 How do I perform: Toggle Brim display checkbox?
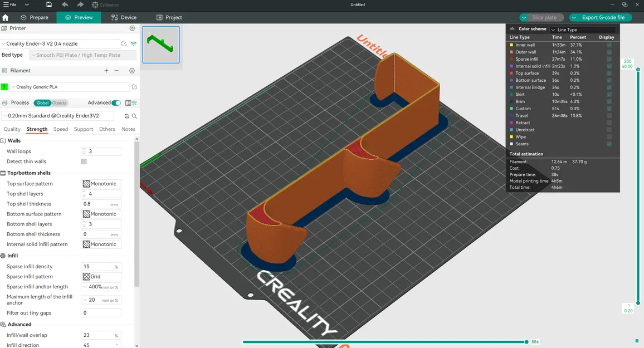tap(609, 101)
